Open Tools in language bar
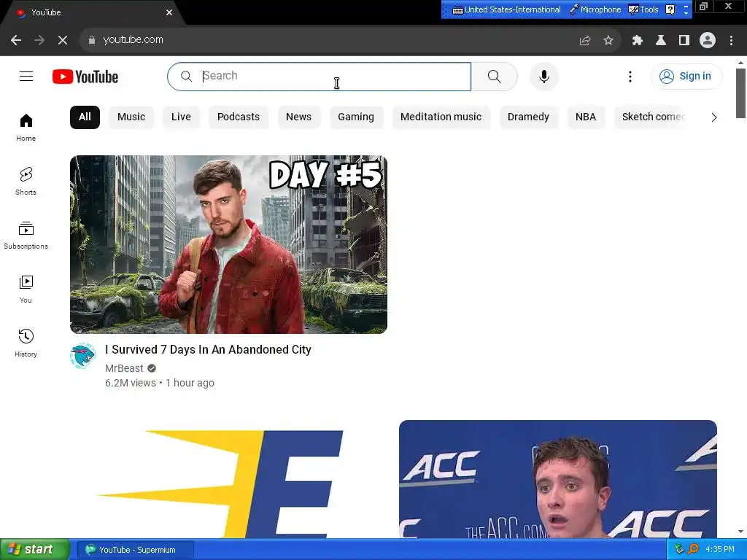This screenshot has width=747, height=560. 643,9
